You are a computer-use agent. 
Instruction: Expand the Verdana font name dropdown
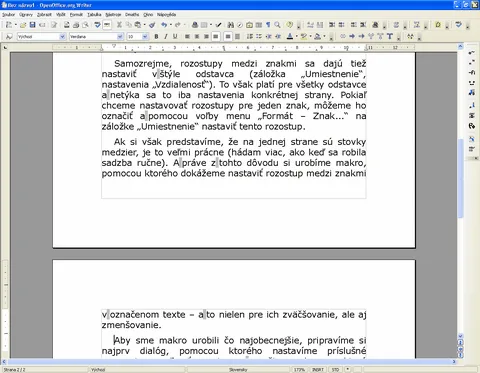click(x=120, y=37)
